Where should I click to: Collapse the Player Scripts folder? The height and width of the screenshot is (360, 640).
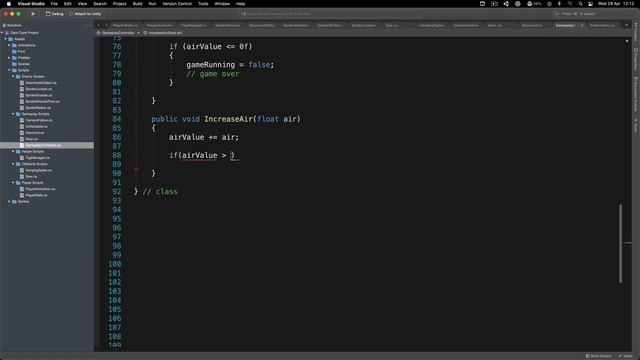13,183
